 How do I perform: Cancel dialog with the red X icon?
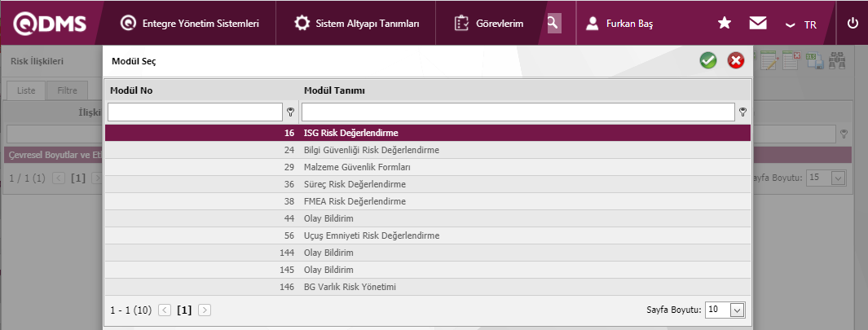coord(735,60)
